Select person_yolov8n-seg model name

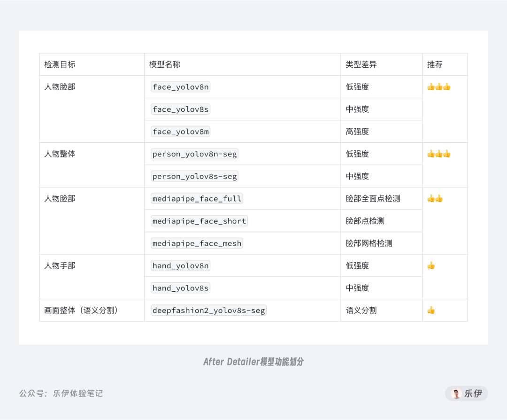click(195, 154)
